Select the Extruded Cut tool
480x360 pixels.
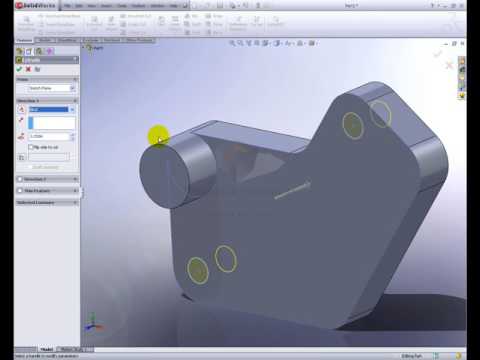94,23
